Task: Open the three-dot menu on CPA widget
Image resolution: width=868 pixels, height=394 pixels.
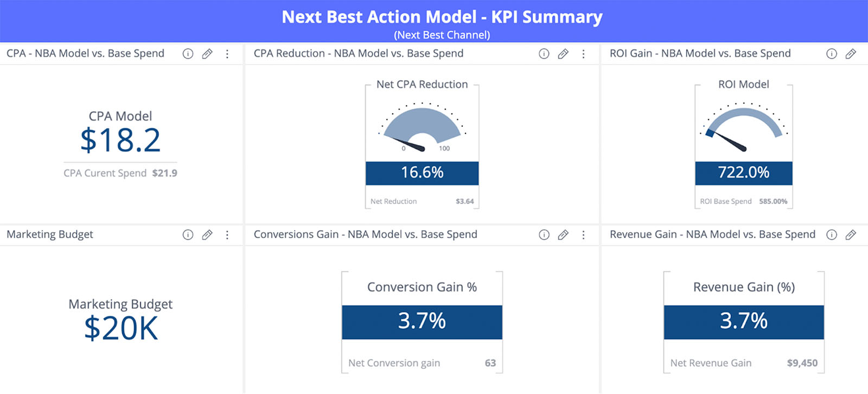Action: [x=227, y=54]
